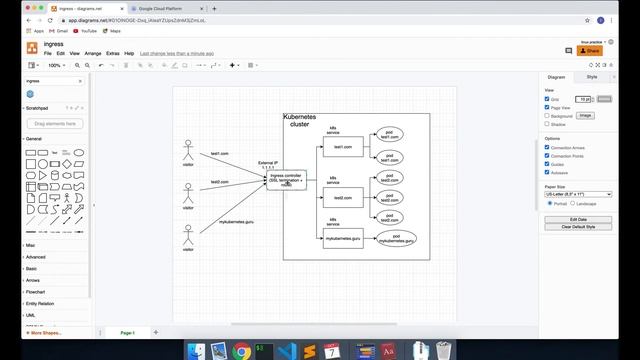The image size is (640, 360).
Task: Toggle the Page View checkbox
Action: tap(547, 107)
